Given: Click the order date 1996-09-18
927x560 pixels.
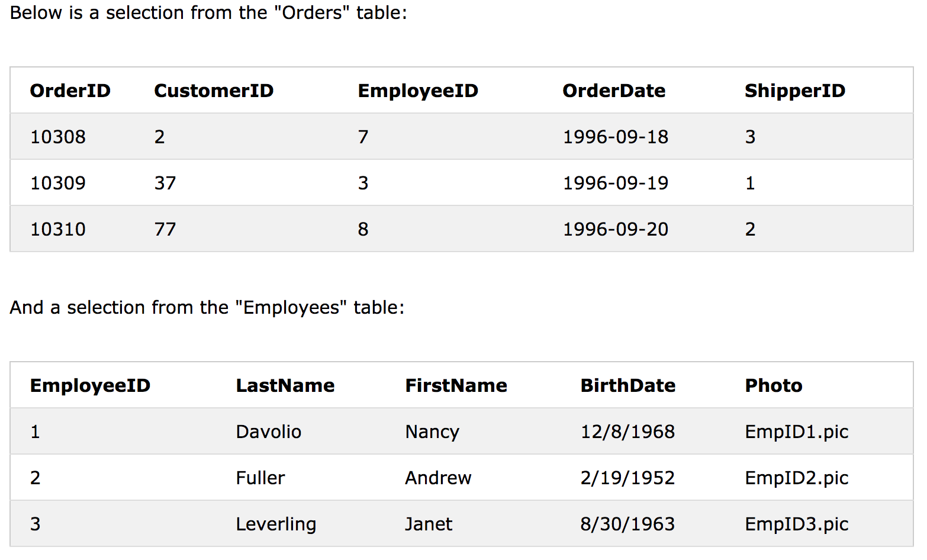Looking at the screenshot, I should tap(616, 137).
